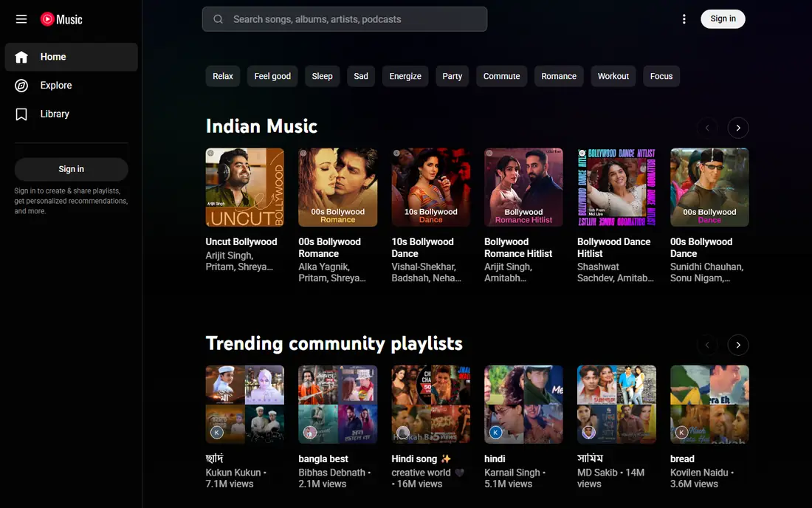Click 'Bibhas Debnath • 2.1M views' text

[x=334, y=478]
